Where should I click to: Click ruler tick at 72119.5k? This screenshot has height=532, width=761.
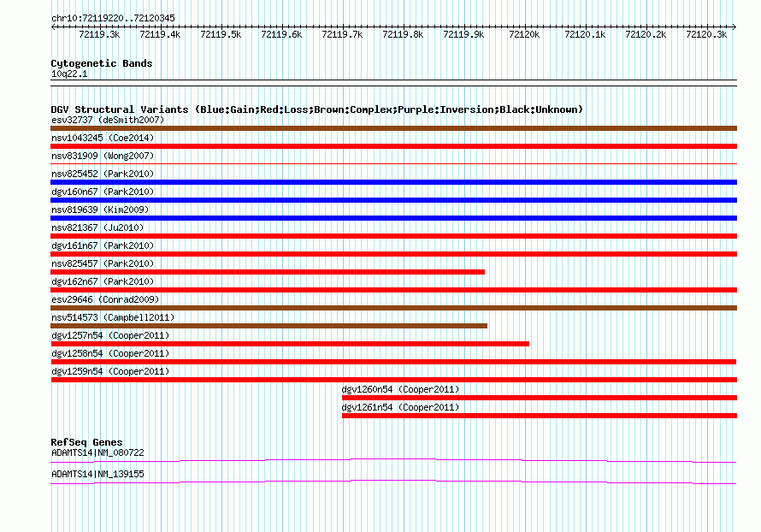click(x=221, y=27)
